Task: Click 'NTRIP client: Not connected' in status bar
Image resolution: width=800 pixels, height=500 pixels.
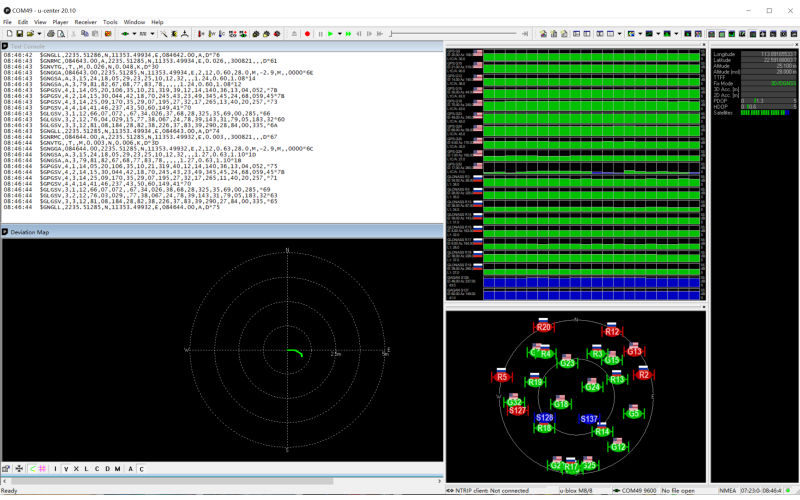Action: click(491, 490)
